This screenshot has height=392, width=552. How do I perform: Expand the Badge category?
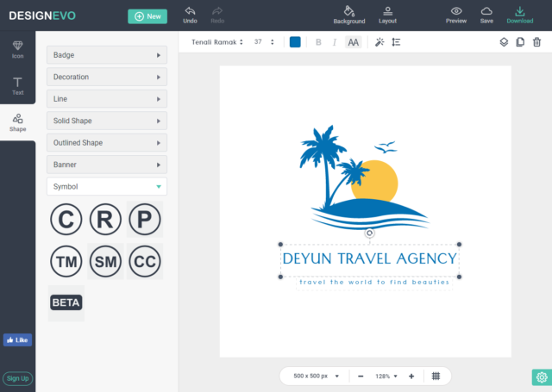pyautogui.click(x=107, y=55)
